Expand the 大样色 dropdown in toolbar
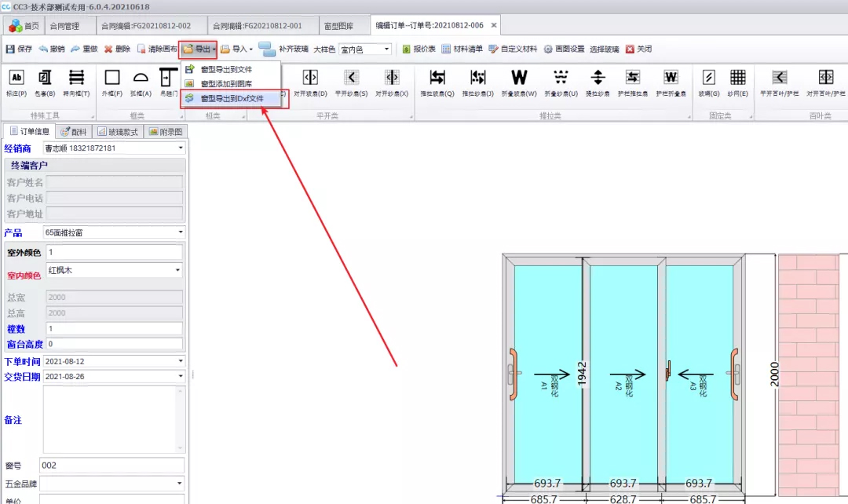This screenshot has height=504, width=848. 386,49
